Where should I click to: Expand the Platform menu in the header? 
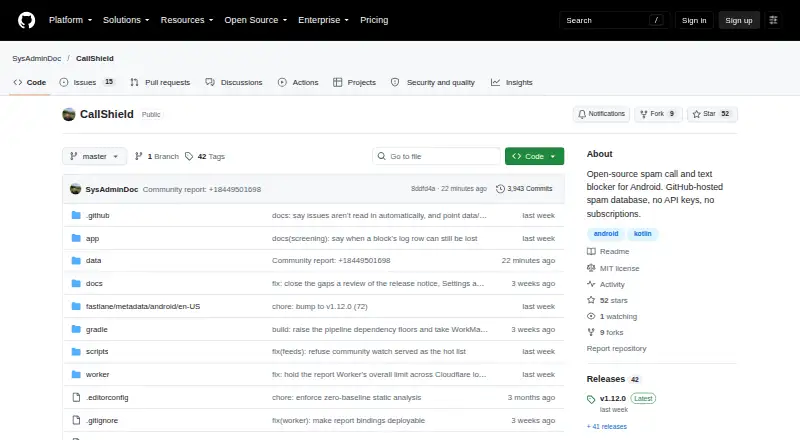click(x=70, y=20)
